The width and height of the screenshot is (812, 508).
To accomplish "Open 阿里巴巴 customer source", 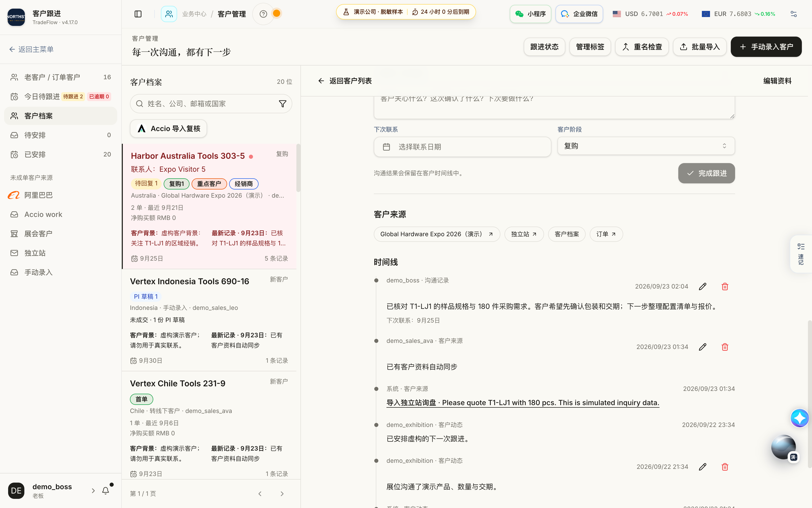I will pyautogui.click(x=61, y=195).
